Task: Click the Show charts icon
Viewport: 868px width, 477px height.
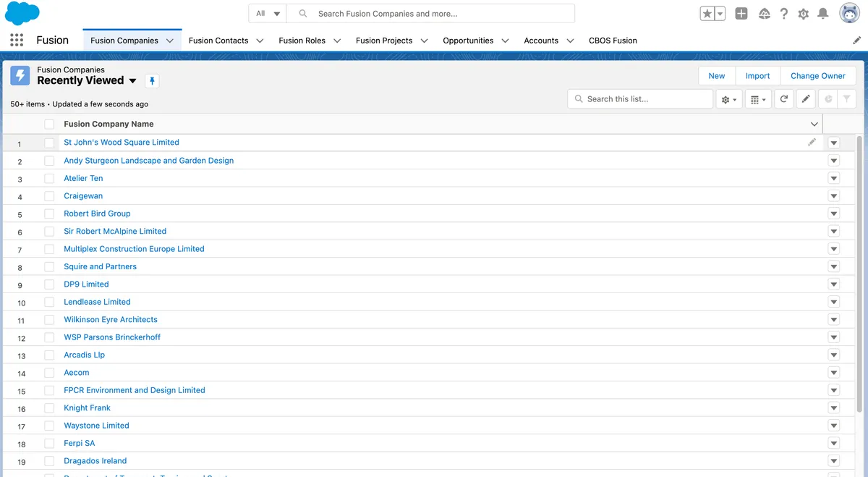Action: (x=828, y=99)
